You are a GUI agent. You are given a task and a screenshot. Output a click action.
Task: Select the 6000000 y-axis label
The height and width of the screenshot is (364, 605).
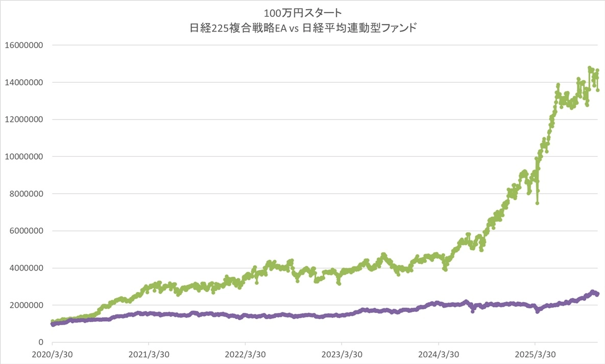25,231
